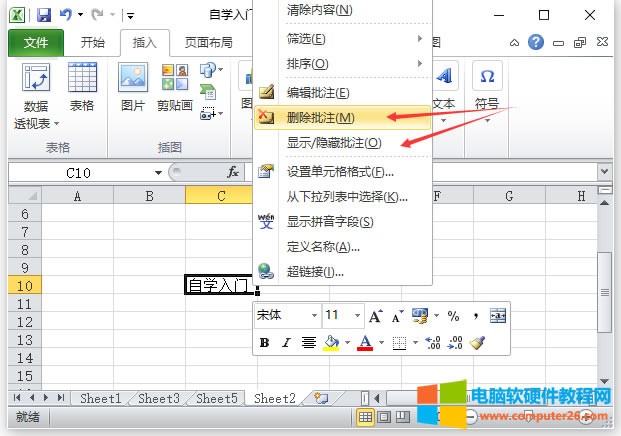Toggle Bold on mini toolbar
Screen dimensions: 621x436
click(x=265, y=343)
